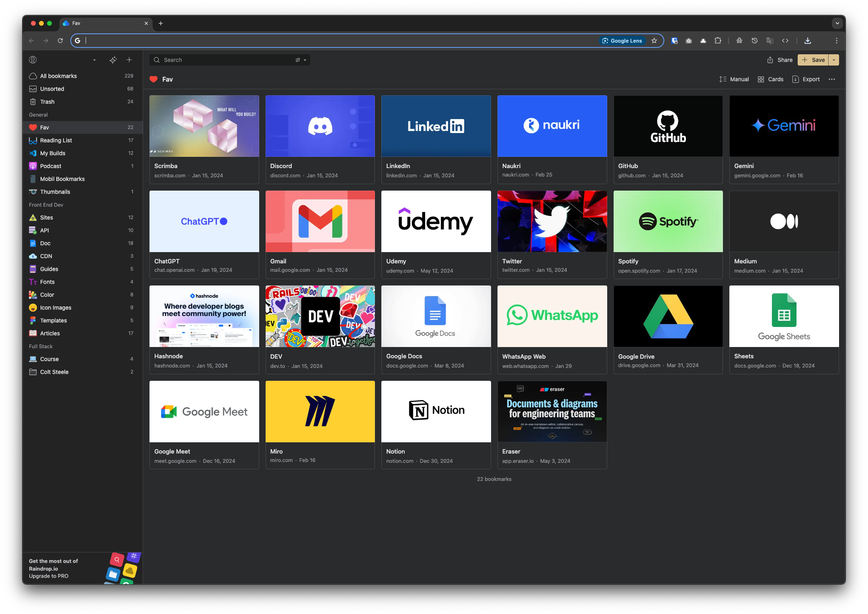Viewport: 868px width, 614px height.
Task: Click the Upgrade to PRO banner
Action: [82, 568]
